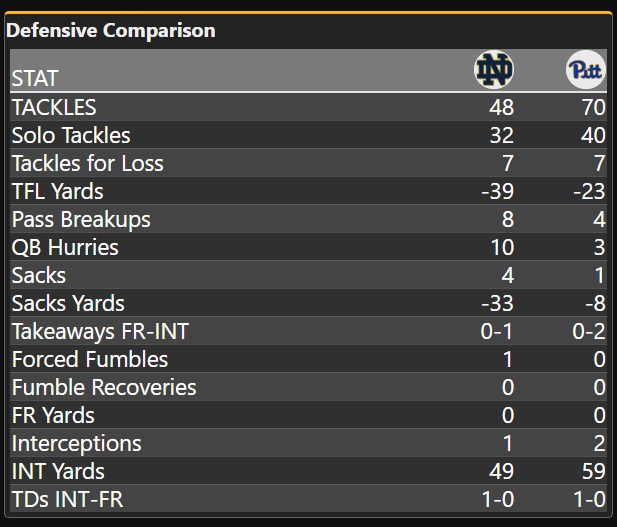
Task: Select the TDs INT-FR row label
Action: point(67,499)
